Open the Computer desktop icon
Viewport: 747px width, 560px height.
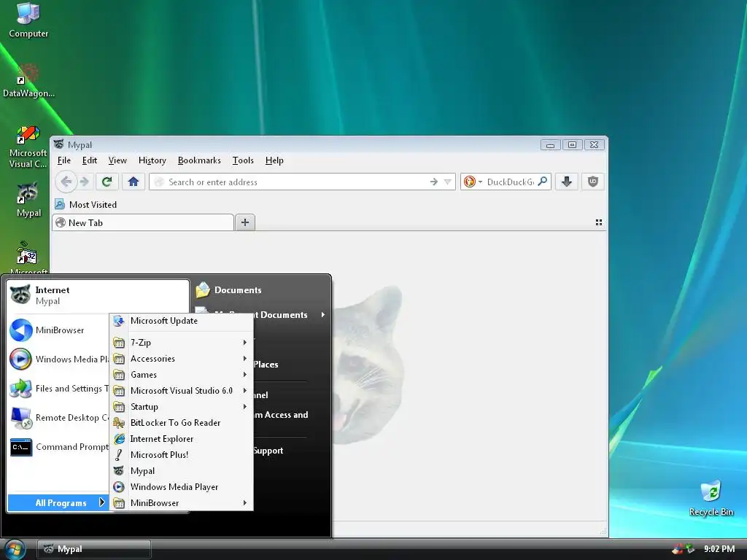pyautogui.click(x=28, y=20)
